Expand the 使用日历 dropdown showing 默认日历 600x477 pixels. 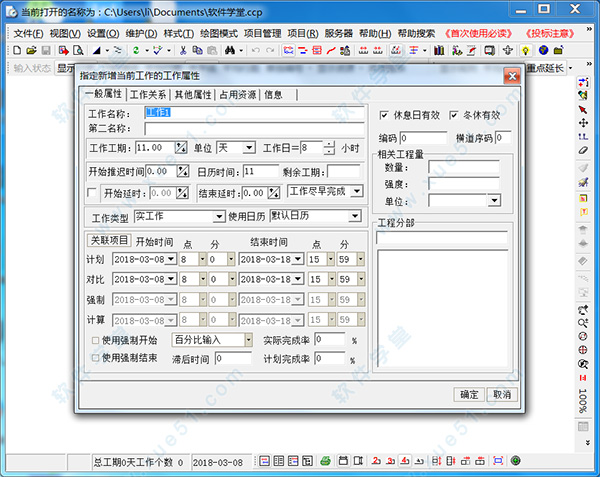click(x=354, y=216)
